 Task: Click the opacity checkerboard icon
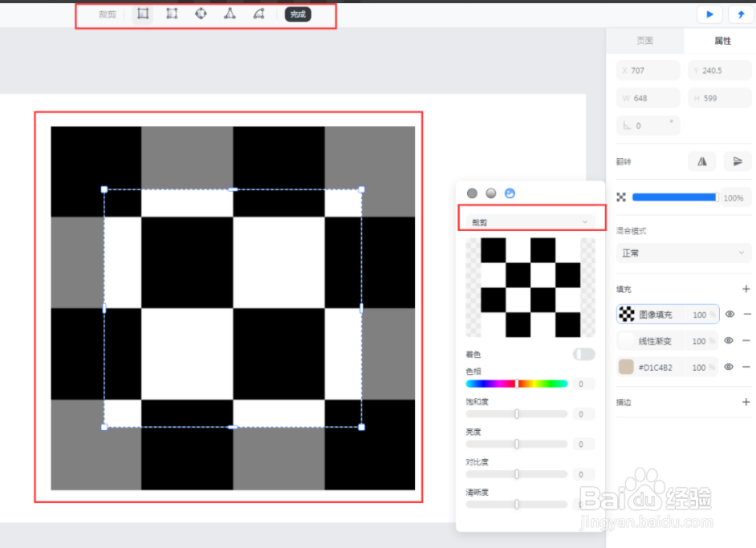tap(621, 197)
